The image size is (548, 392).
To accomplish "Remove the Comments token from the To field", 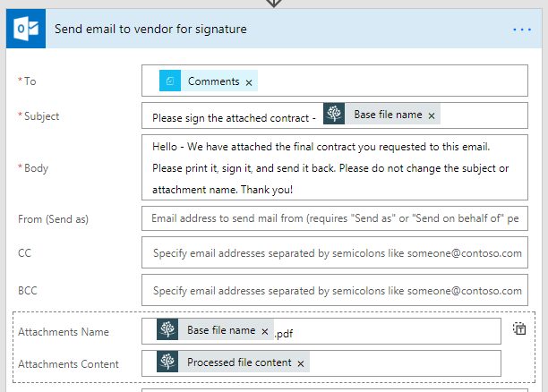I will click(249, 82).
